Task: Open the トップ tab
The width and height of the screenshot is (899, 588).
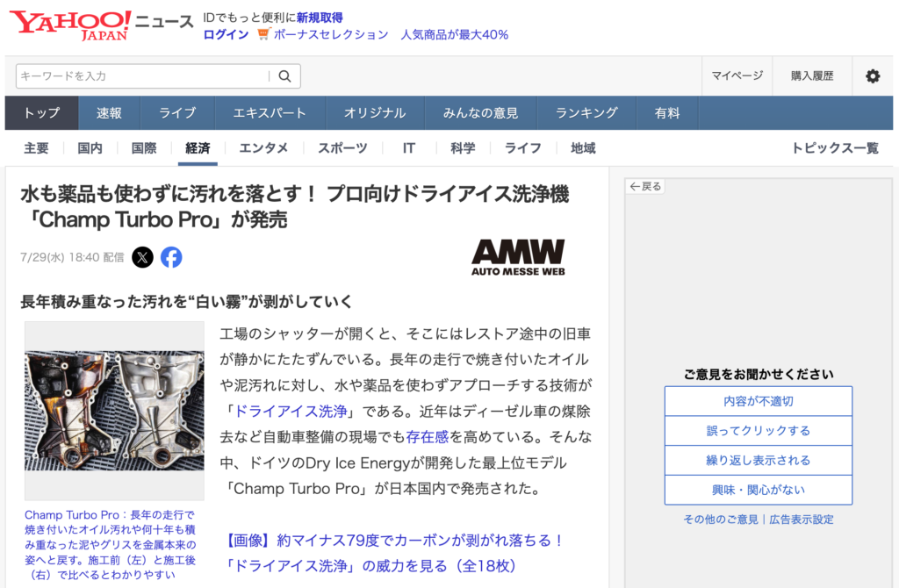Action: click(42, 113)
